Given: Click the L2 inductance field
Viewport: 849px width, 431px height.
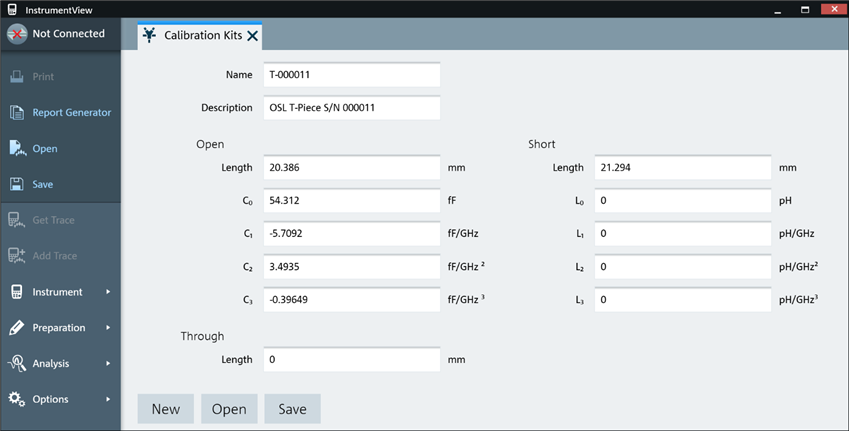Looking at the screenshot, I should [x=683, y=267].
